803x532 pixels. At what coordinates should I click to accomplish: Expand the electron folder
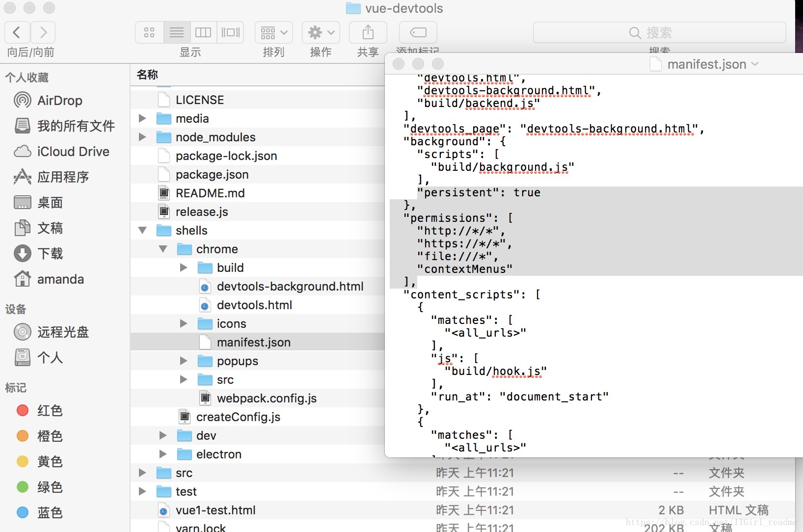(163, 454)
